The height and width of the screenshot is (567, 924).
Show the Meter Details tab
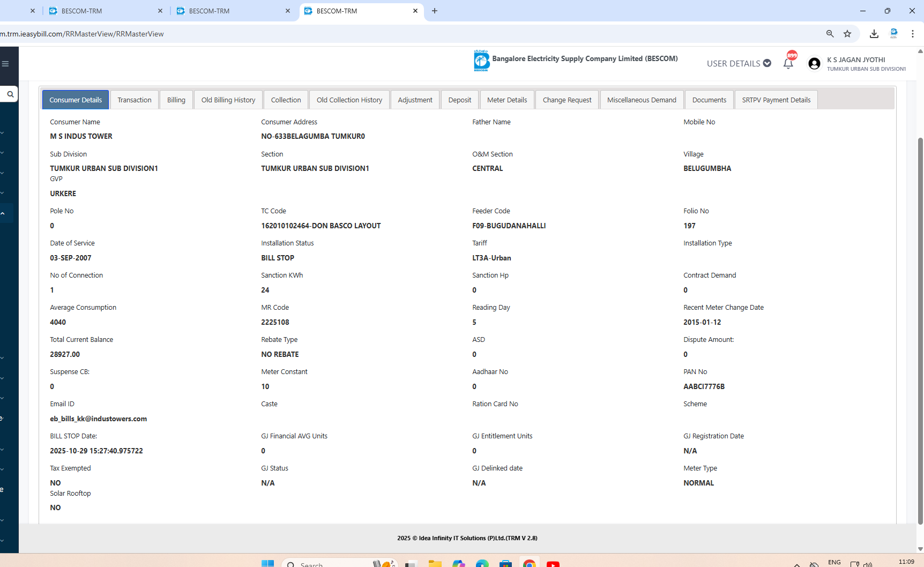[507, 100]
